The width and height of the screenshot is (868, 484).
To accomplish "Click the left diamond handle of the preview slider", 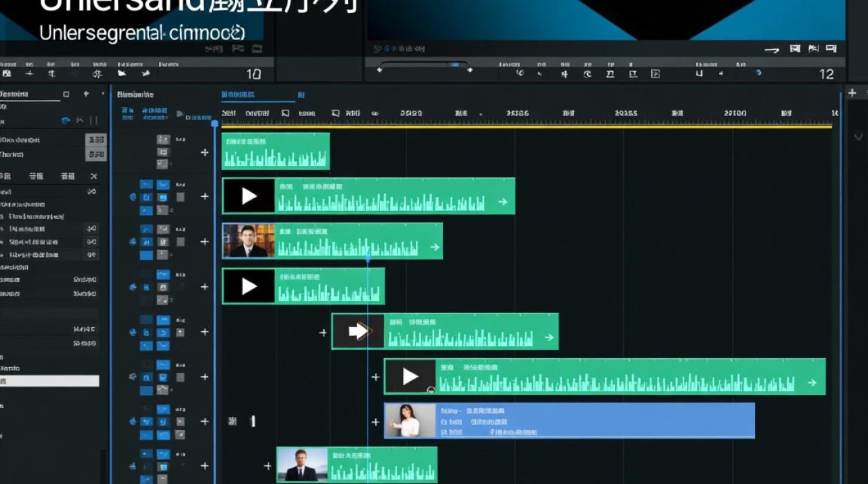I will (x=379, y=70).
